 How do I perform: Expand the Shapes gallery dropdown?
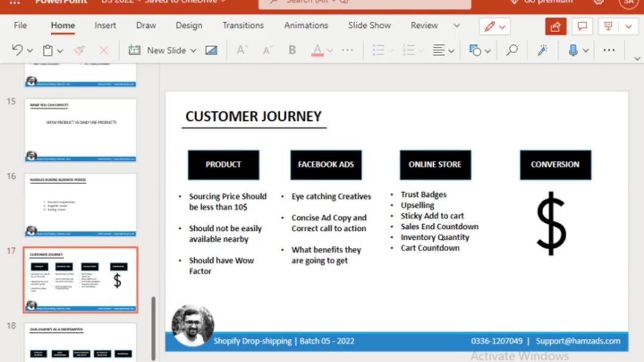tap(488, 51)
